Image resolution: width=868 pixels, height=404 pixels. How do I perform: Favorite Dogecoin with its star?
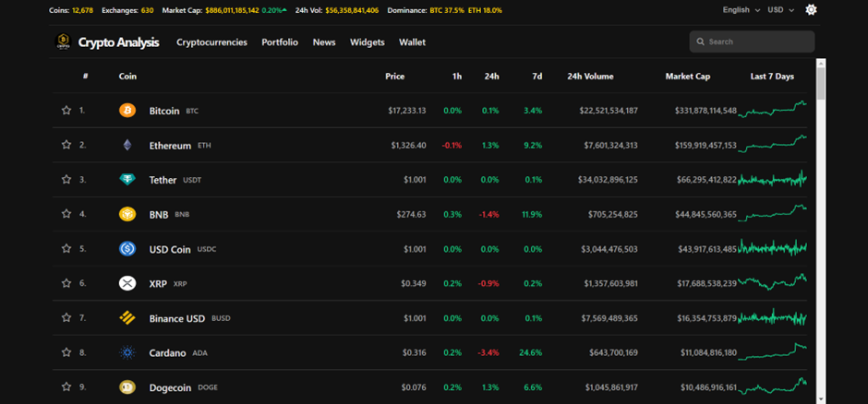point(66,386)
